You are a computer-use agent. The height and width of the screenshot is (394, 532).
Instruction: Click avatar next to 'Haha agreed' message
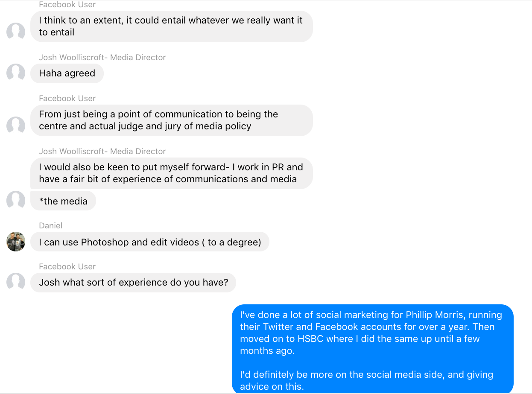pyautogui.click(x=16, y=73)
